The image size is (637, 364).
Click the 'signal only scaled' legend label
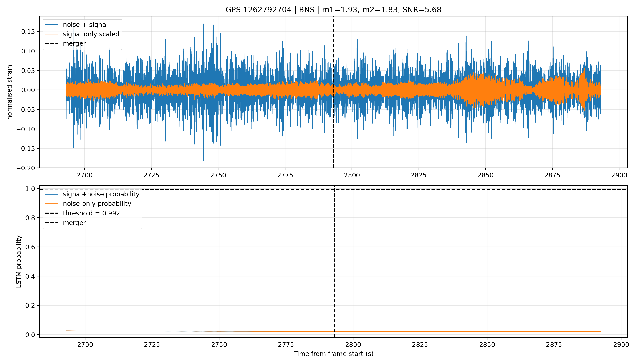pos(82,34)
